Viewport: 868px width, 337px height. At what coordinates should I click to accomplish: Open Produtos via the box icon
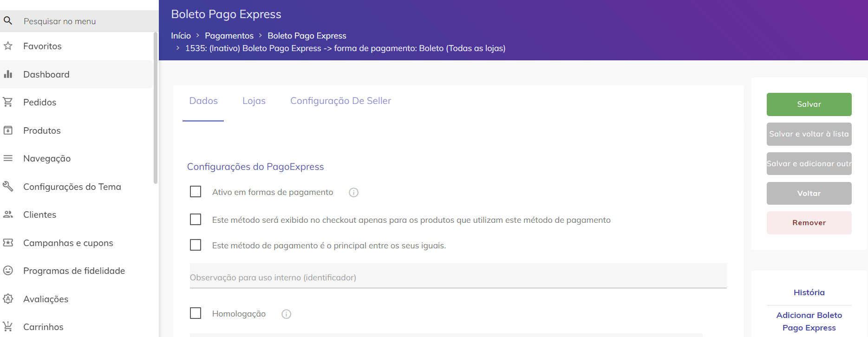8,130
